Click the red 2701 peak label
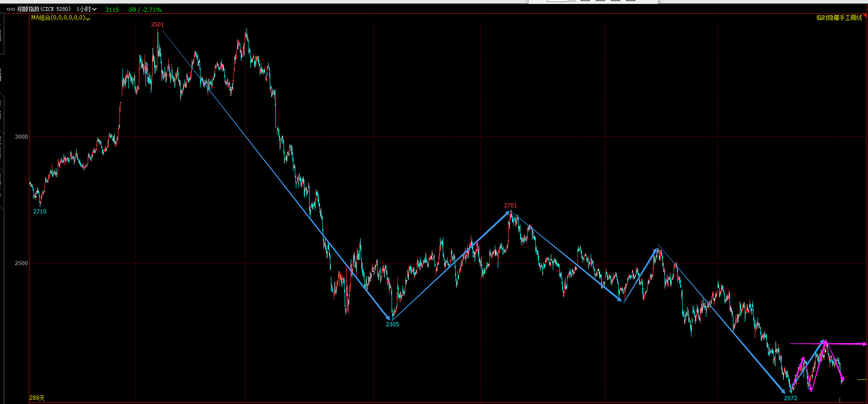Screen dimensions: 868x404 click(511, 206)
